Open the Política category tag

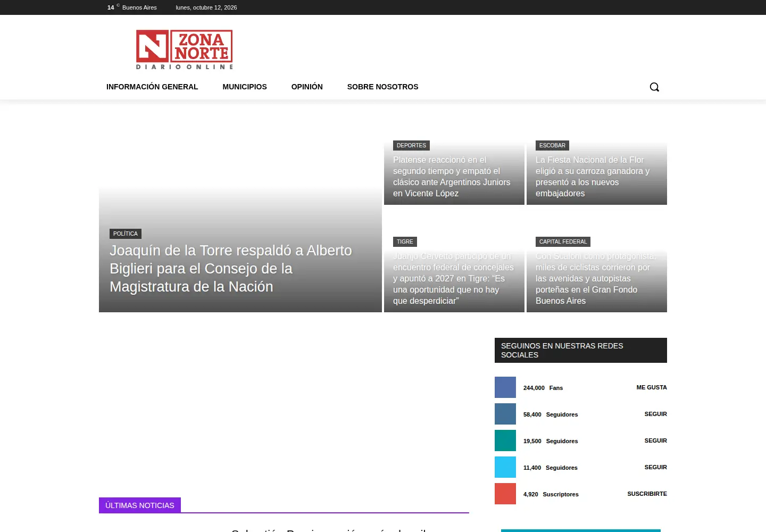pyautogui.click(x=126, y=234)
